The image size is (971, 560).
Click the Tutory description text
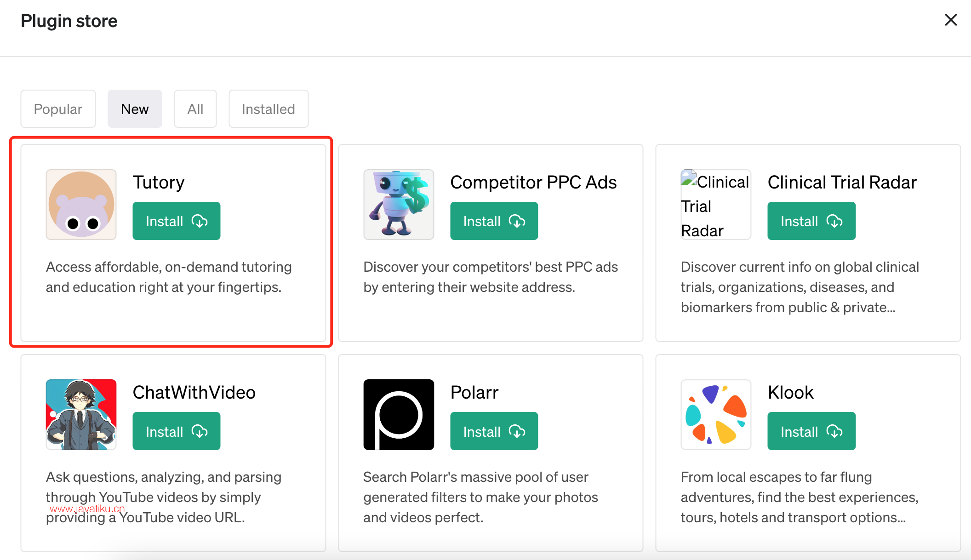[169, 277]
